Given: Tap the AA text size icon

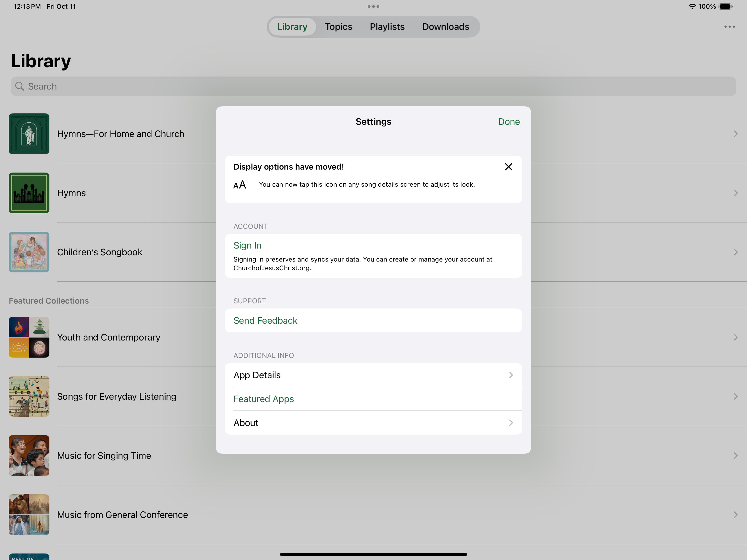Looking at the screenshot, I should click(239, 185).
